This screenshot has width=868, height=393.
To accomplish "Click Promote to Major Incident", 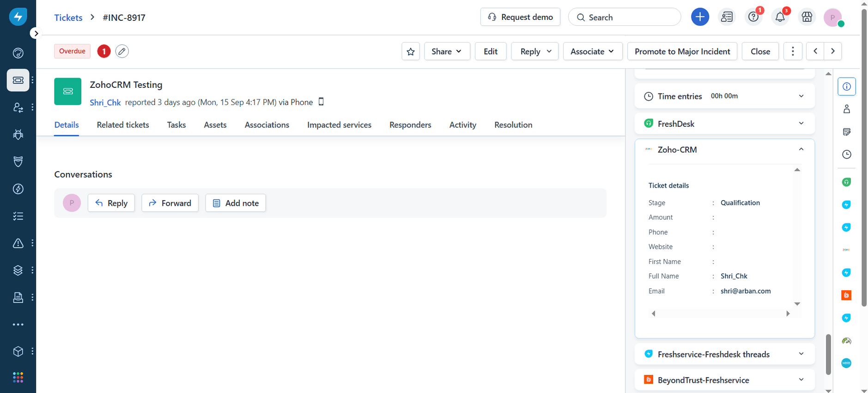I will tap(682, 51).
